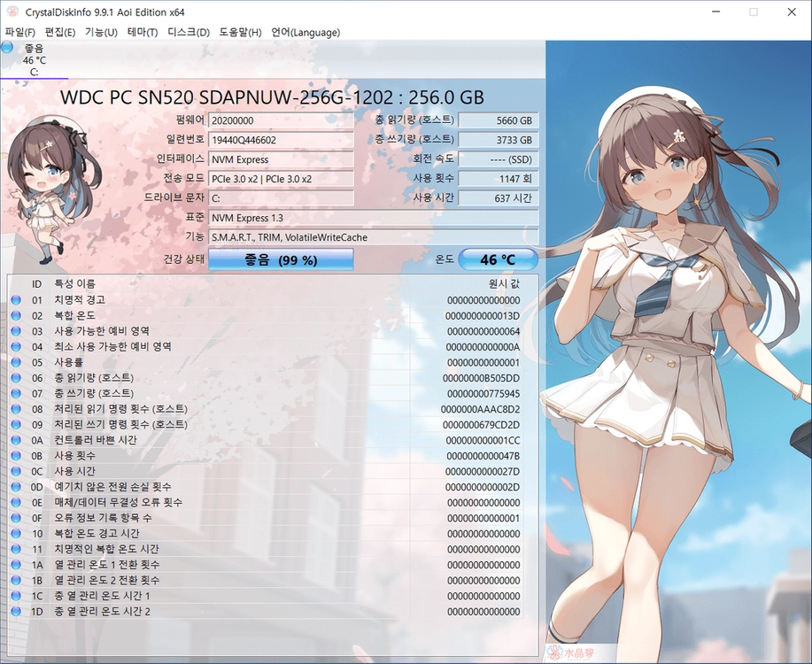Click the status orb for ID 07
812x664 pixels.
coord(16,393)
